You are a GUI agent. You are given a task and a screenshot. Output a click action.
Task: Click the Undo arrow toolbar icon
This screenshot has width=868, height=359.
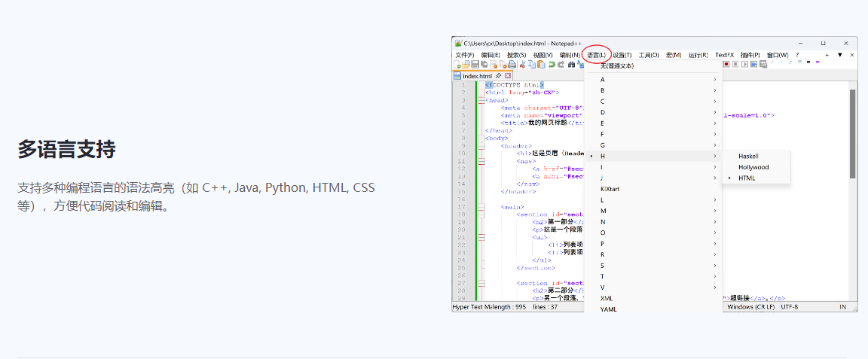tap(552, 65)
